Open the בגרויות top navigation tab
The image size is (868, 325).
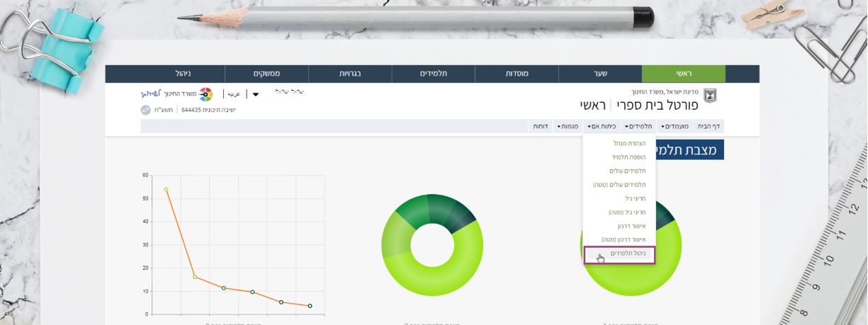point(349,74)
